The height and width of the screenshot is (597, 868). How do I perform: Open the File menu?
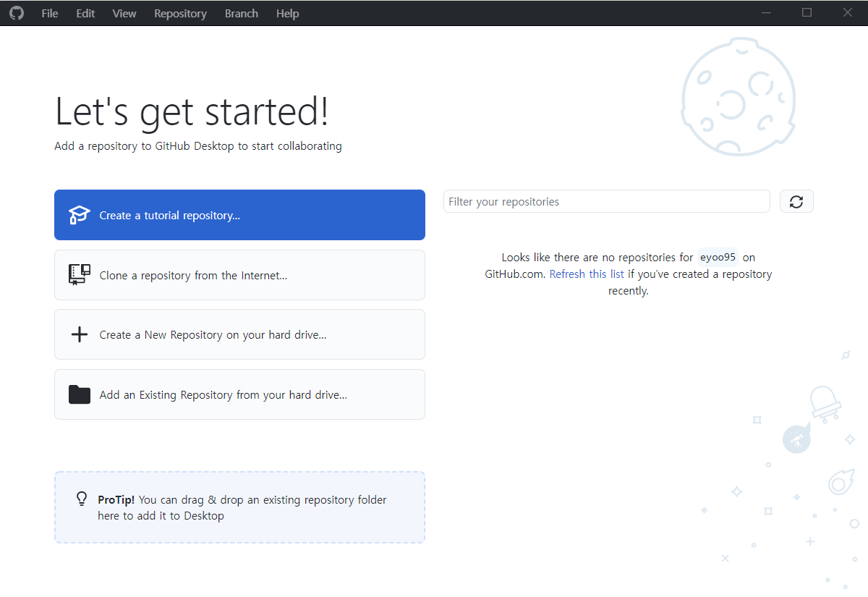click(x=50, y=14)
